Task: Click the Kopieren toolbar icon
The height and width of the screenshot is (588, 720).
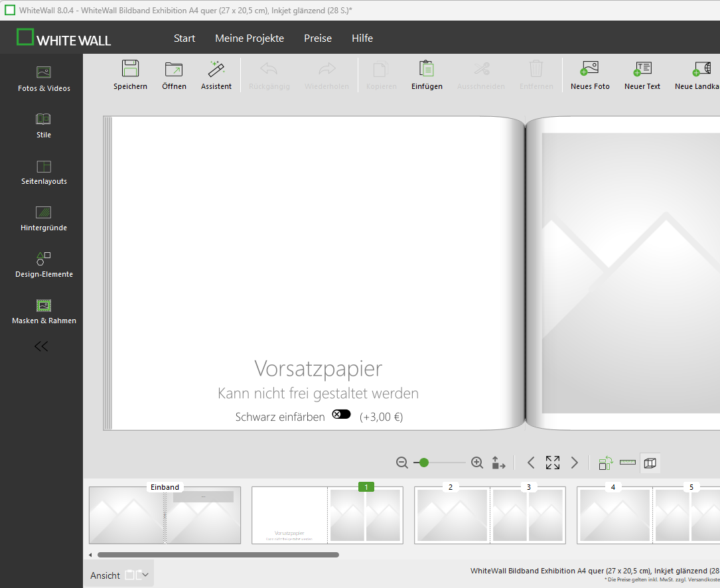Action: click(x=381, y=69)
